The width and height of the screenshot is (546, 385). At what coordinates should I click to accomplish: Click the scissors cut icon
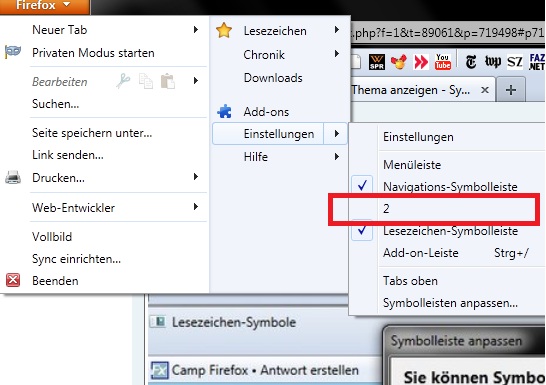tap(123, 81)
